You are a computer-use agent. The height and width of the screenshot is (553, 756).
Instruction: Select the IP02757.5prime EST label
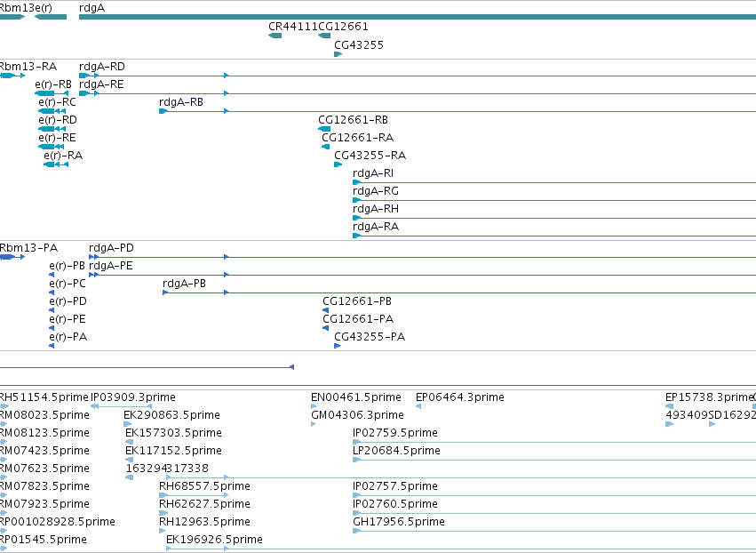(x=394, y=486)
